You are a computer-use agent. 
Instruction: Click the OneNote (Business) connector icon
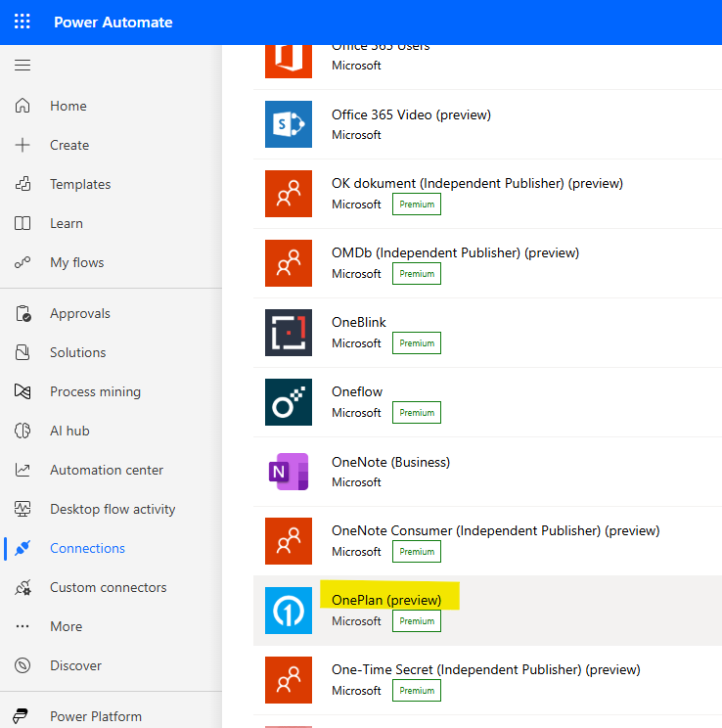click(289, 472)
